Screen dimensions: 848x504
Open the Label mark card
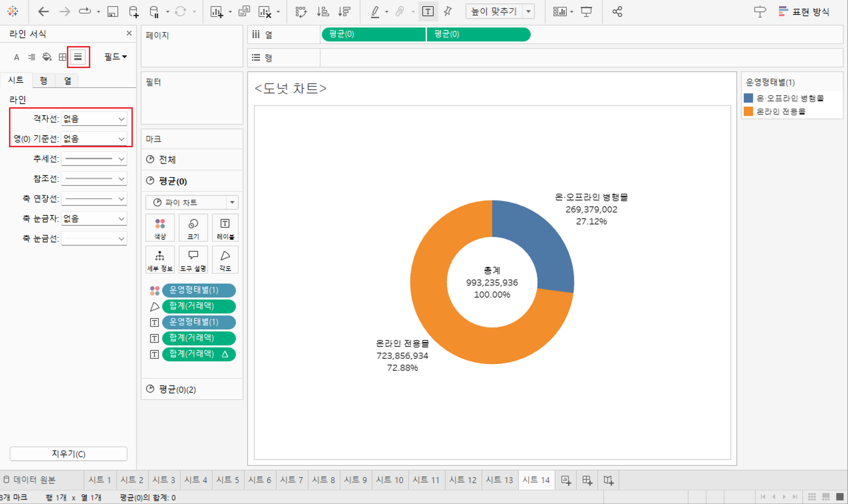point(225,228)
